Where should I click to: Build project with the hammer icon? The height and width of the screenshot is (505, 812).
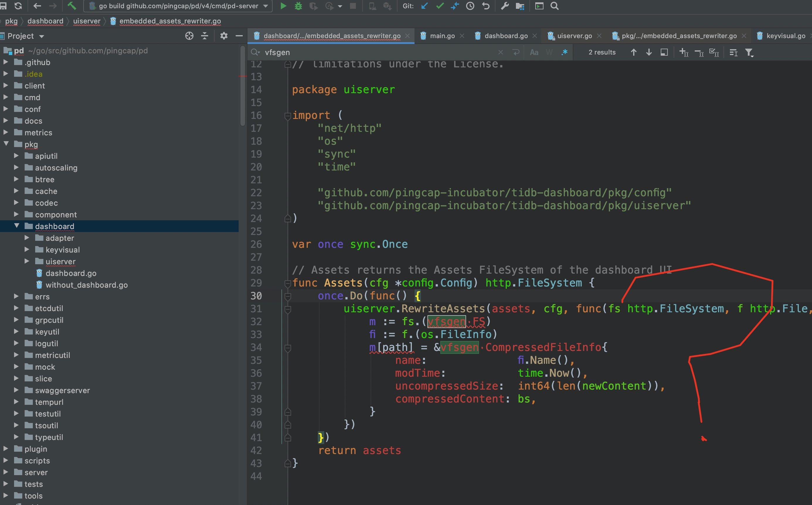tap(72, 6)
